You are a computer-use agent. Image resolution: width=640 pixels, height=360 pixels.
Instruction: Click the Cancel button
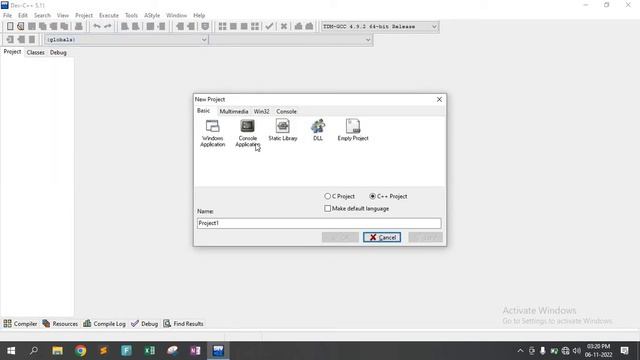[x=382, y=237]
